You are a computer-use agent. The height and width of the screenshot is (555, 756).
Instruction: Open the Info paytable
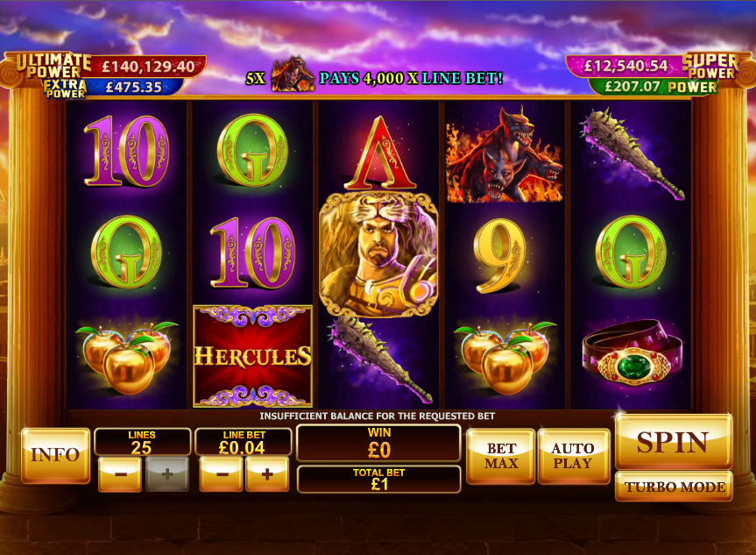tap(55, 455)
